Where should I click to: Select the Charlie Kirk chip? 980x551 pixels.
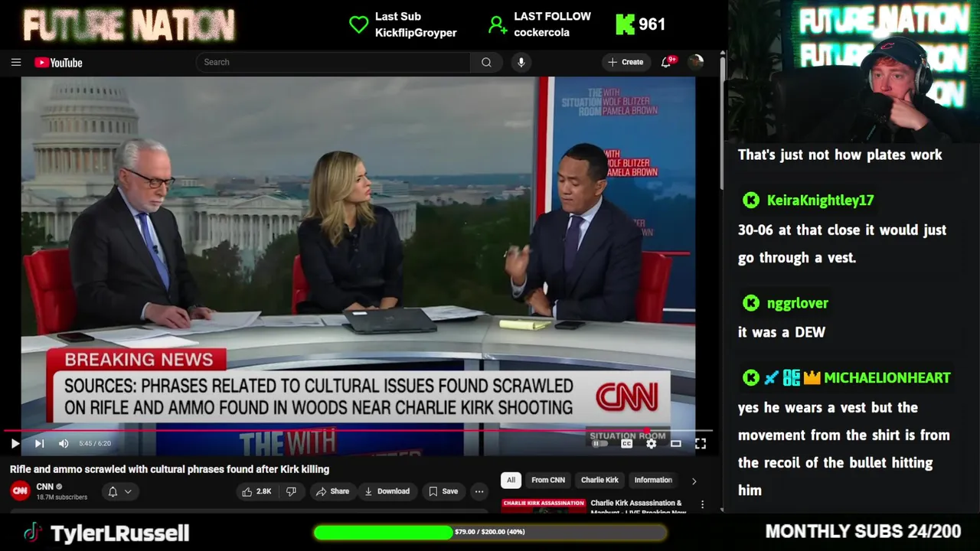coord(599,480)
